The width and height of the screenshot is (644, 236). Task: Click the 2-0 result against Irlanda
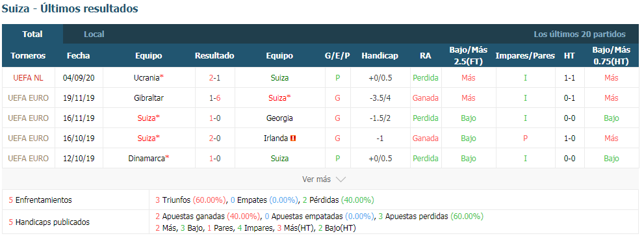click(214, 138)
